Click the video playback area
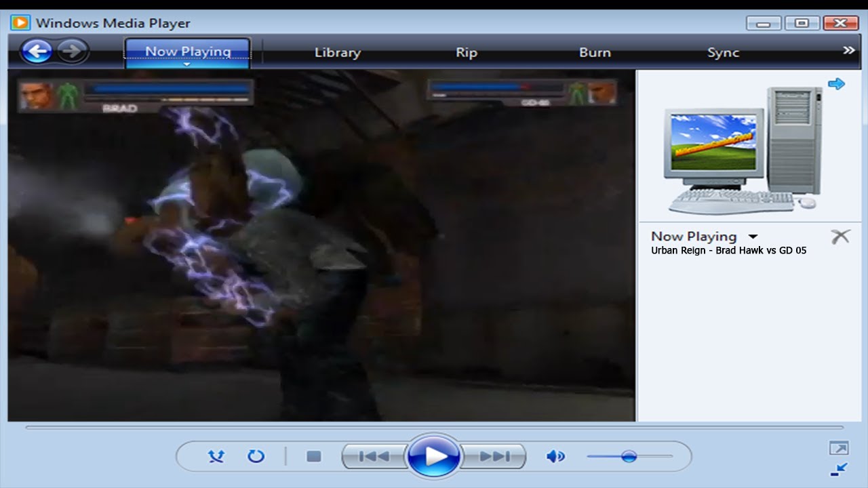The height and width of the screenshot is (488, 868). (321, 245)
